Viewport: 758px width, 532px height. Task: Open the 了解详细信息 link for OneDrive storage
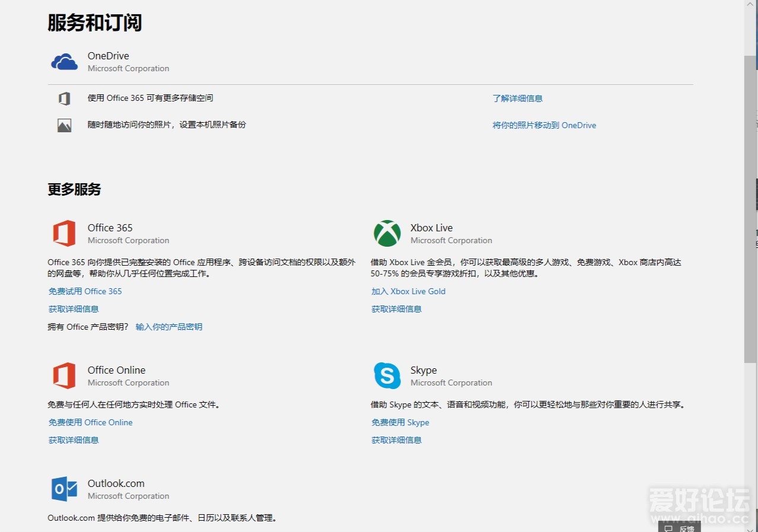coord(517,98)
